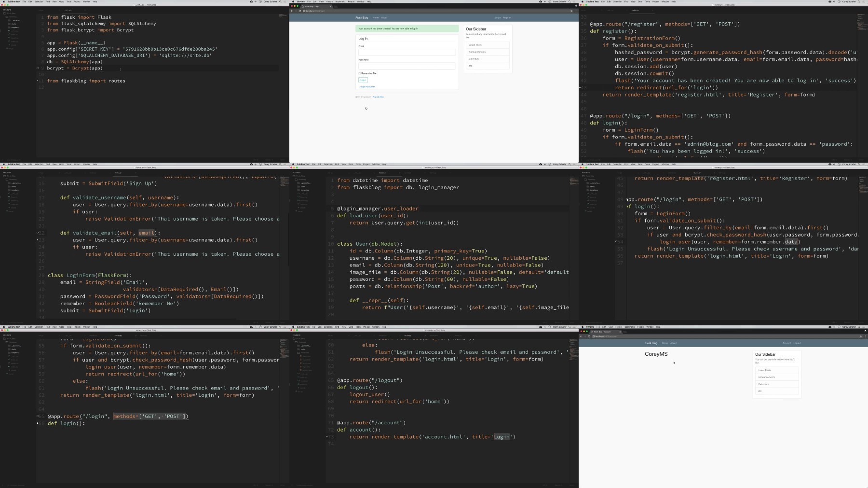The width and height of the screenshot is (868, 488).
Task: Click the back arrow in the Login page browser
Action: tap(292, 11)
